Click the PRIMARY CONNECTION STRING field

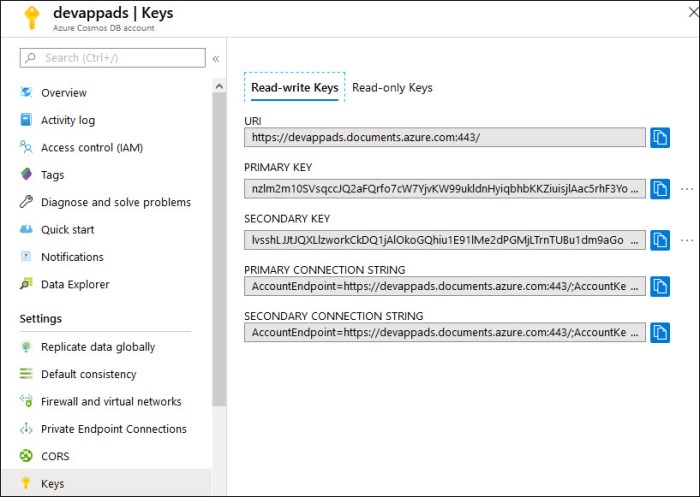(445, 286)
